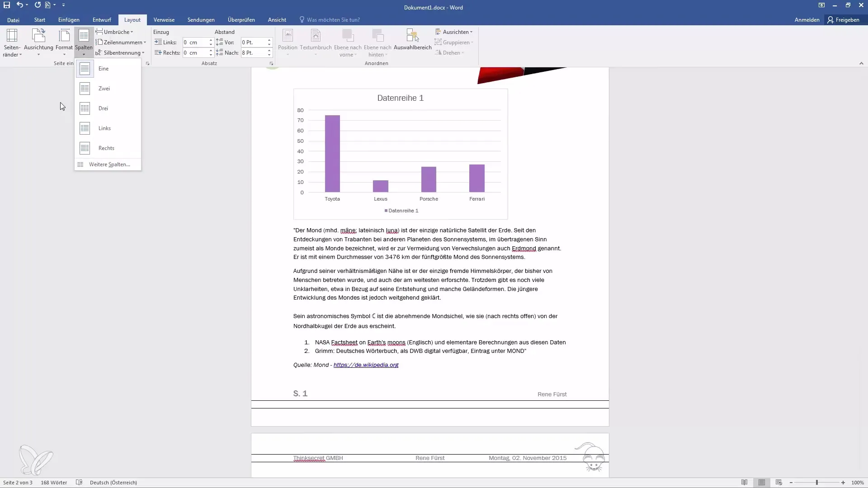Click the Seite 2 von 3 status indicator
Screen dimensions: 868x488
point(18,483)
